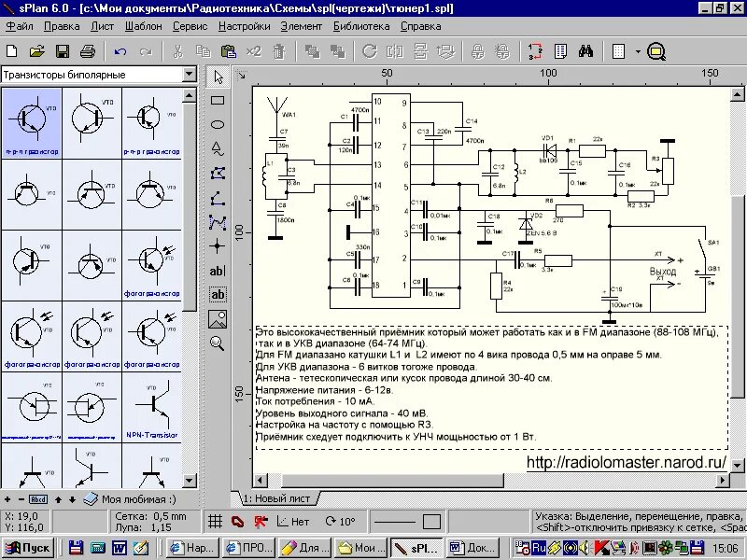The width and height of the screenshot is (747, 560).
Task: Select the text block tool
Action: point(218,295)
